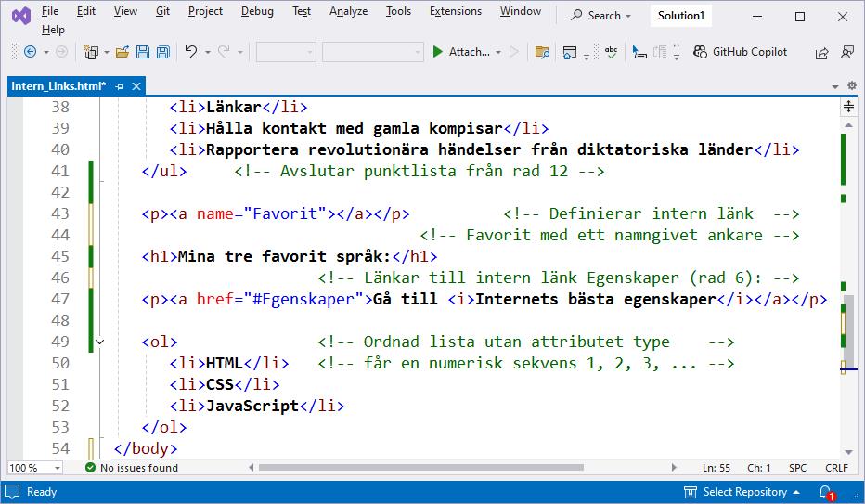Open the Extensions menu
The height and width of the screenshot is (504, 865).
click(455, 11)
